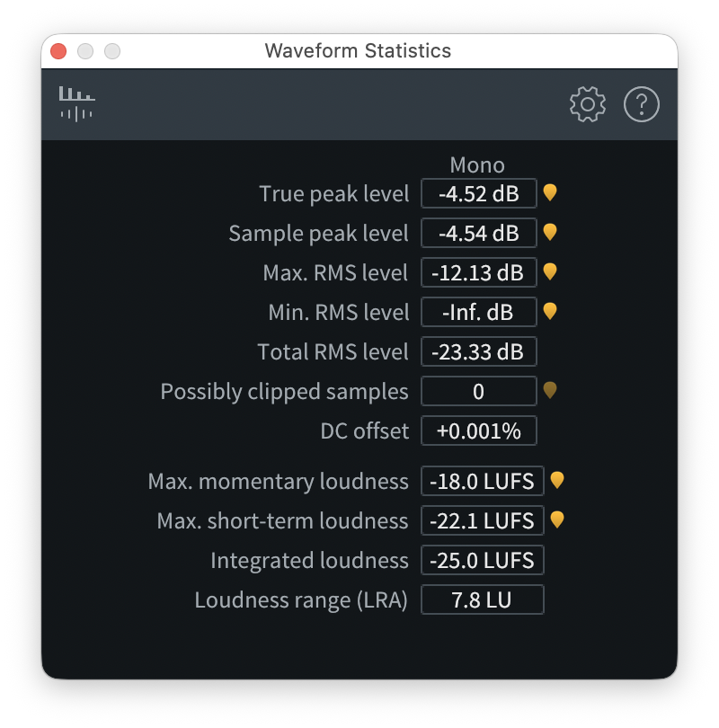
Task: Click the marker beside Max. short-term loudness
Action: (556, 520)
